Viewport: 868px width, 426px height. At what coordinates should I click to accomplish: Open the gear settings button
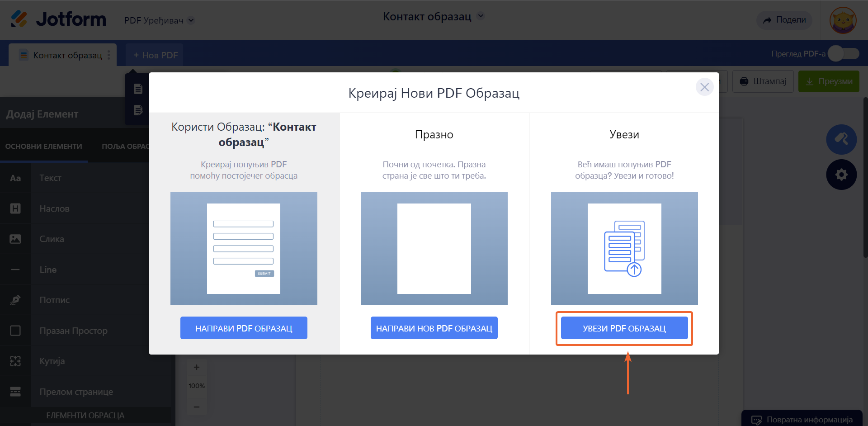coord(841,175)
